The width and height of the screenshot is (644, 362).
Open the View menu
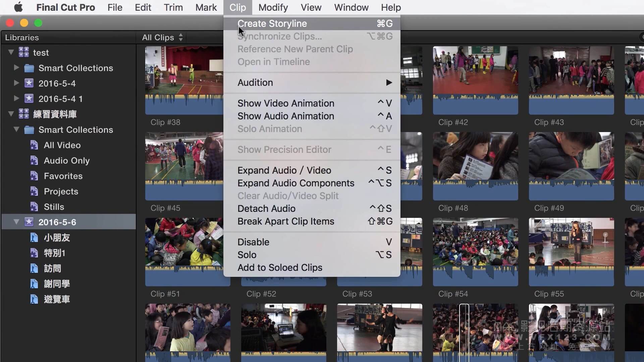pos(311,7)
